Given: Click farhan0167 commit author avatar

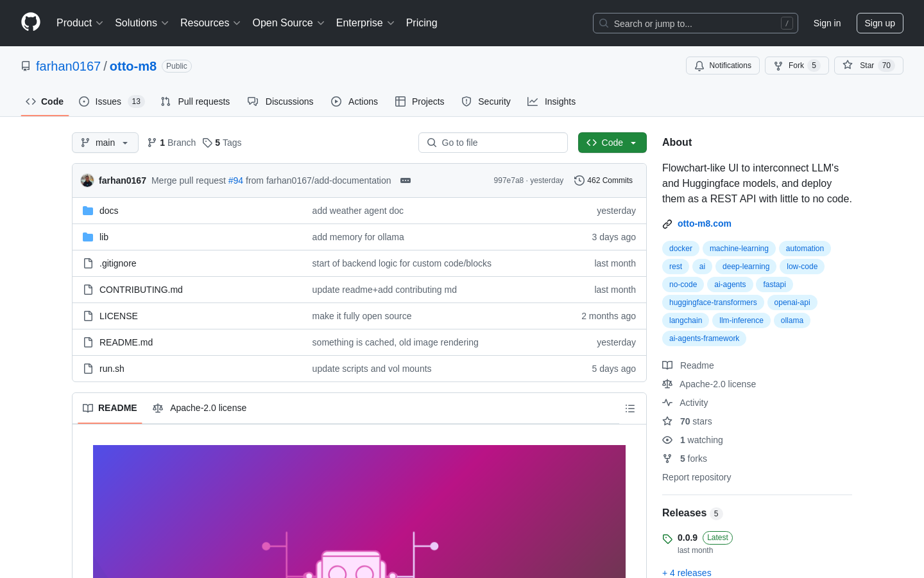Looking at the screenshot, I should 87,180.
